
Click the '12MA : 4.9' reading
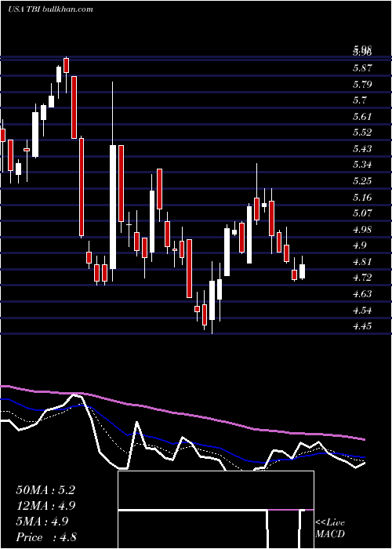[45, 506]
